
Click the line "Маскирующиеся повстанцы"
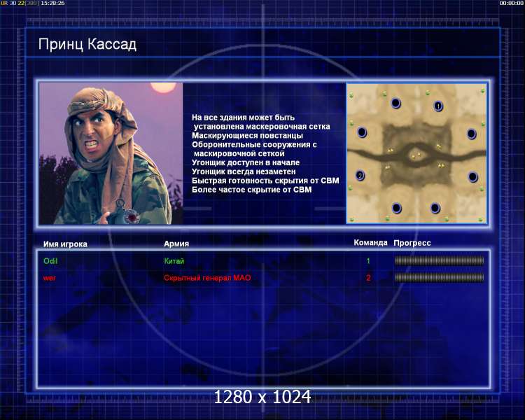[x=247, y=136]
